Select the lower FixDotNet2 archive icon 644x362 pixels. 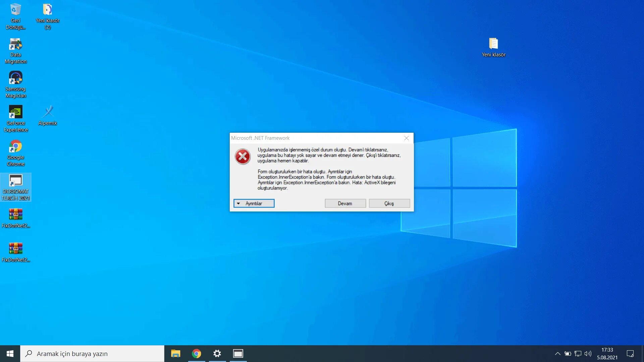(15, 249)
